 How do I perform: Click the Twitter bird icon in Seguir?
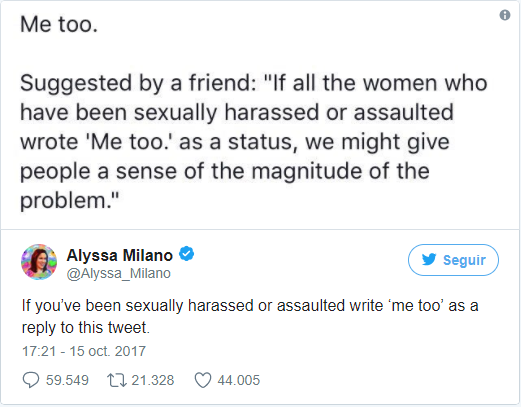(x=429, y=259)
